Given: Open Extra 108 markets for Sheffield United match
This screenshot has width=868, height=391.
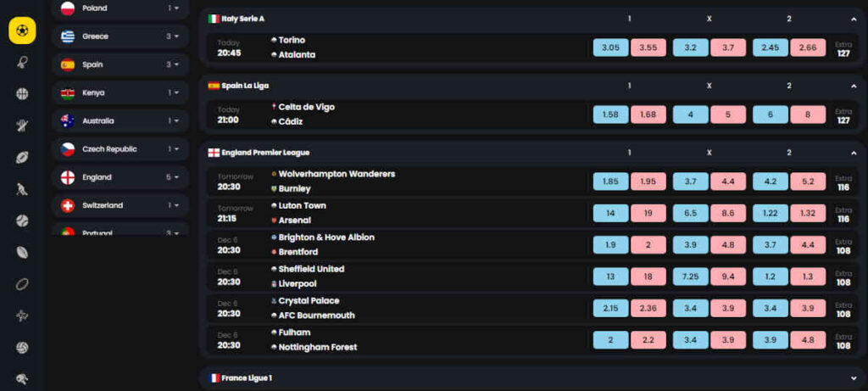Looking at the screenshot, I should tap(843, 277).
